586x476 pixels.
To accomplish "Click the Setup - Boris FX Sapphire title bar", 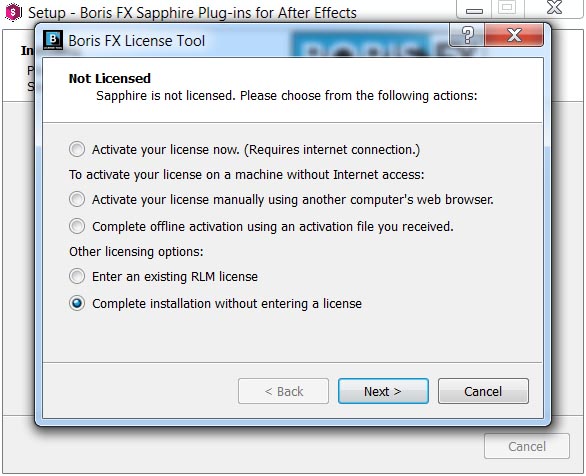I will coord(192,13).
